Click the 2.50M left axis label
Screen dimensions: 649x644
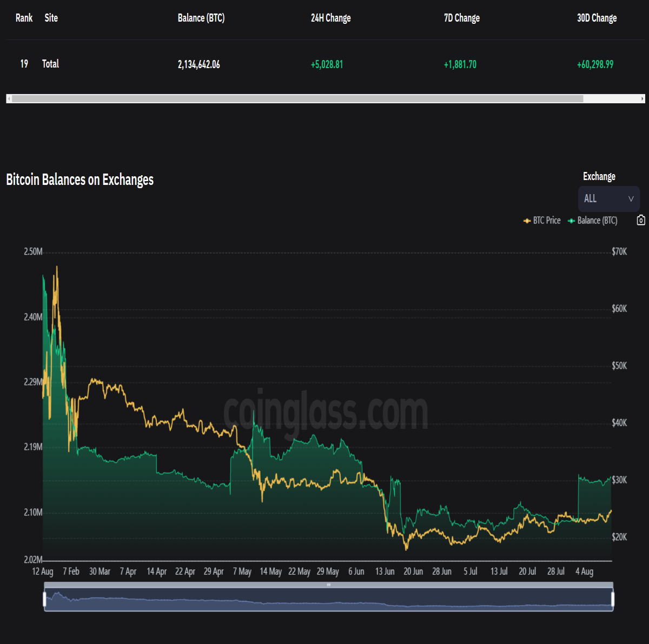pos(33,251)
